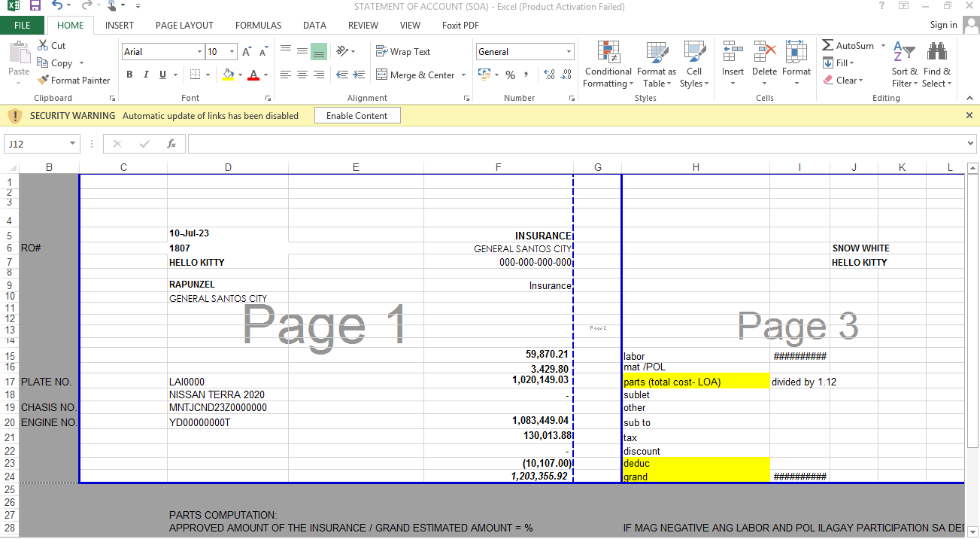Viewport: 980px width, 539px height.
Task: Click the Paste clipboard icon
Action: [19, 53]
